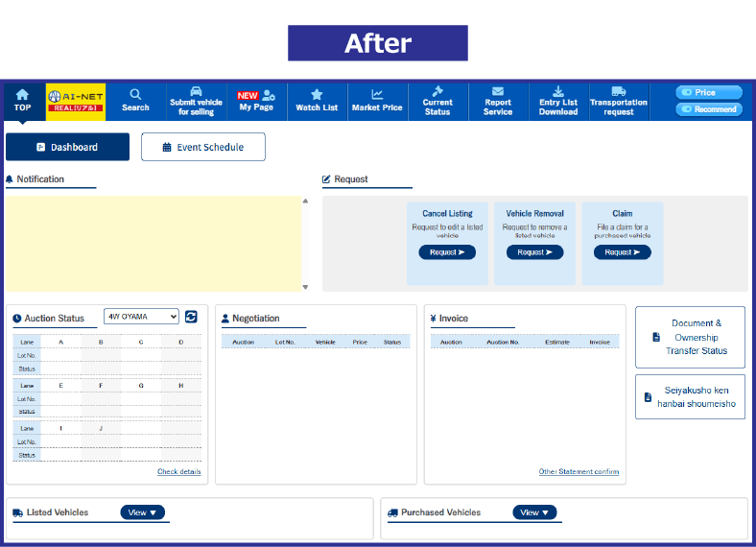The width and height of the screenshot is (756, 547).
Task: Open Document & Ownership Transfer Status
Action: click(690, 338)
